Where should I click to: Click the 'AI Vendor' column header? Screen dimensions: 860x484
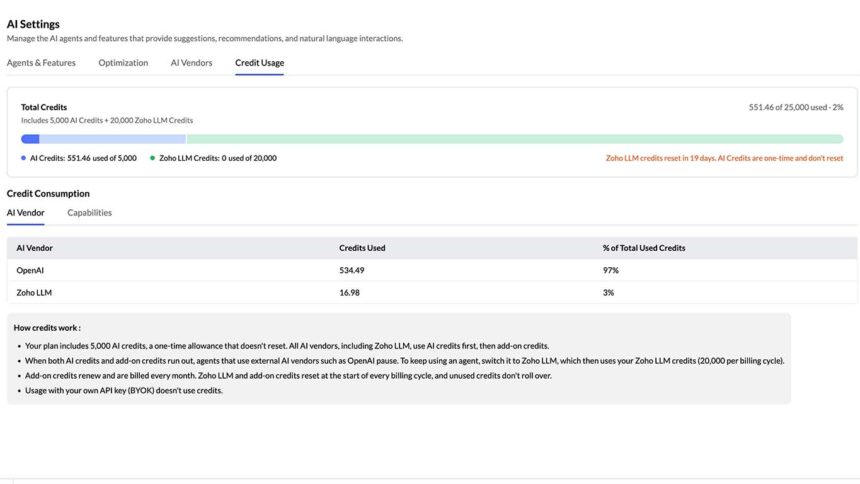click(x=35, y=248)
